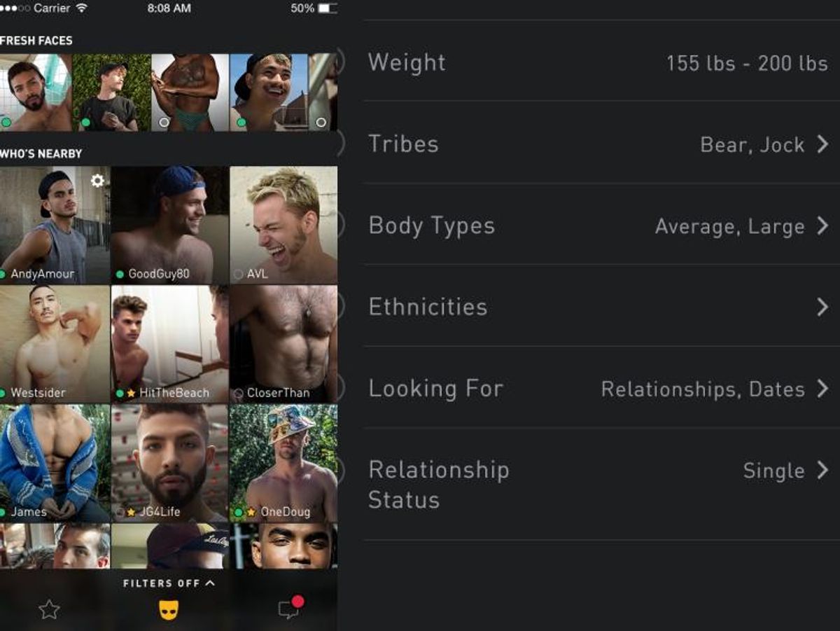
Task: Open the Favorites star tab
Action: (x=49, y=609)
